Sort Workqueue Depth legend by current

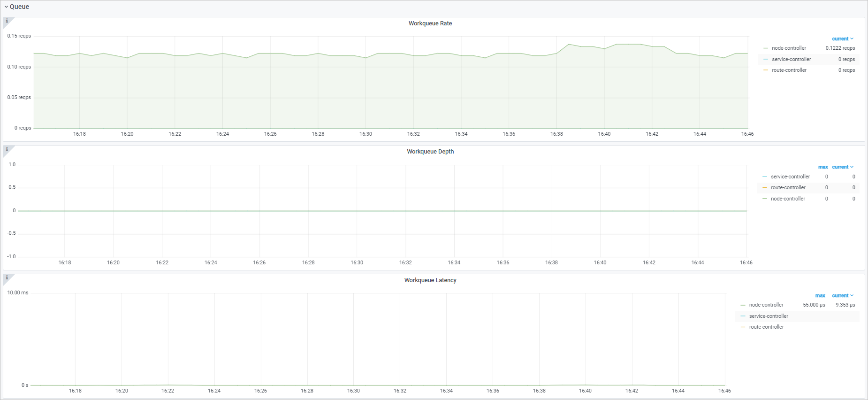[843, 167]
